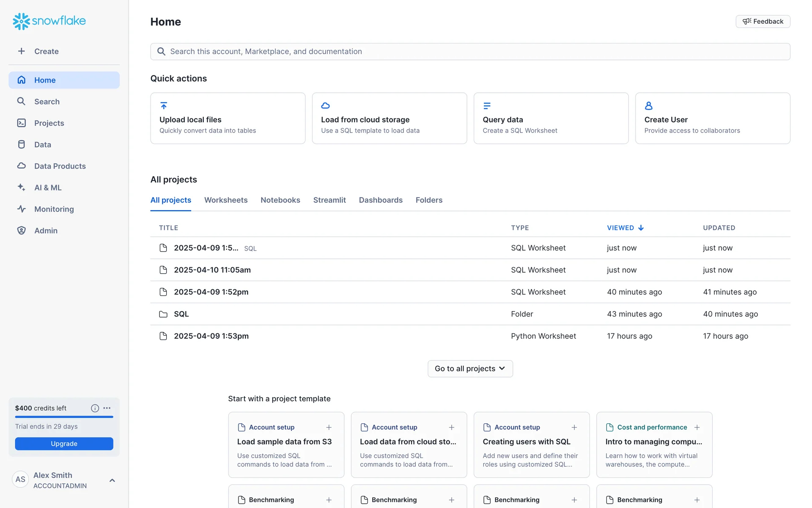Screen dimensions: 812x508
Task: Add Creating users with SQL template
Action: point(574,428)
